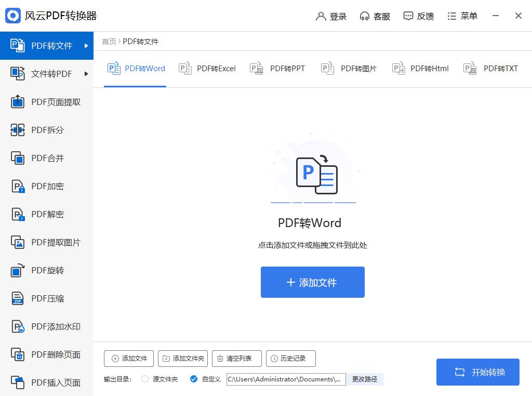Viewport: 532px width, 396px height.
Task: Open the PDF解密 function
Action: (47, 214)
